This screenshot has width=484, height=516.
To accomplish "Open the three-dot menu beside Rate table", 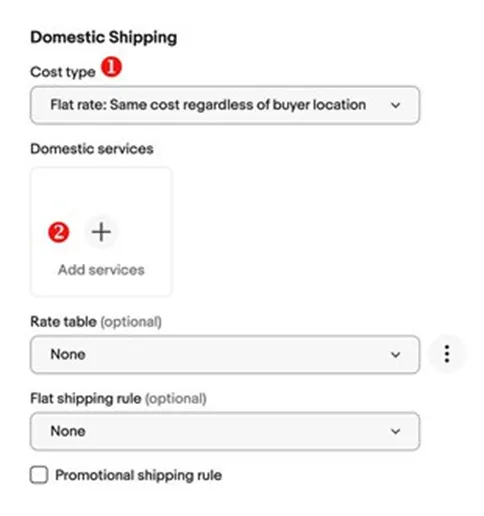I will point(447,354).
